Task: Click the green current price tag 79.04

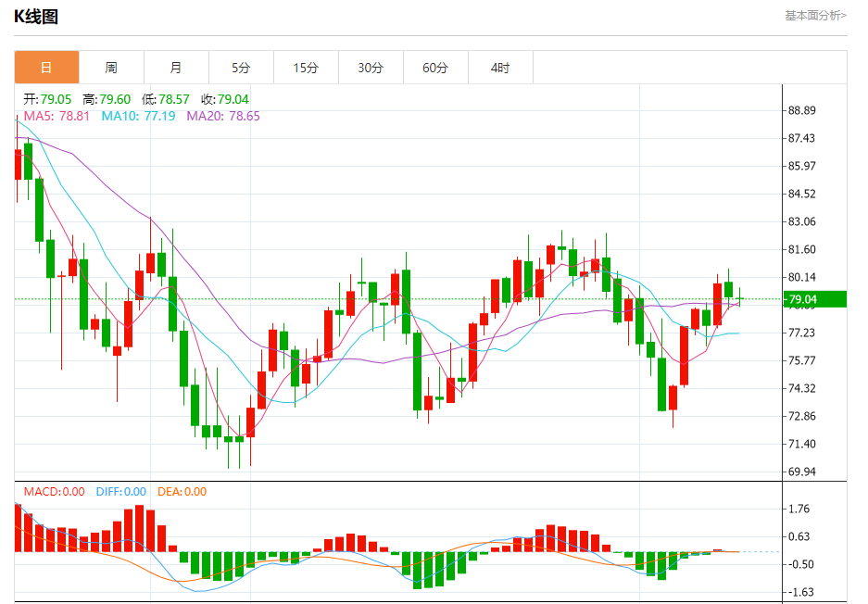Action: [x=815, y=299]
